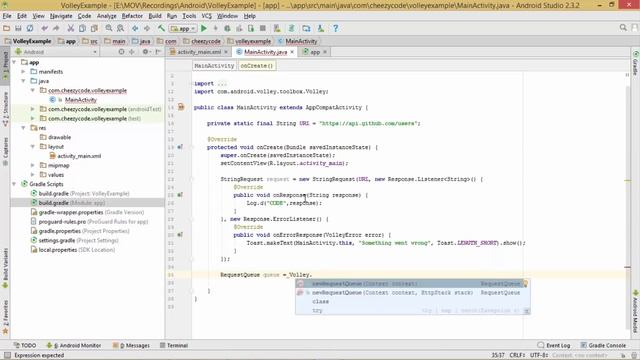640x360 pixels.
Task: Click the Stop square icon in toolbar
Action: [263, 28]
